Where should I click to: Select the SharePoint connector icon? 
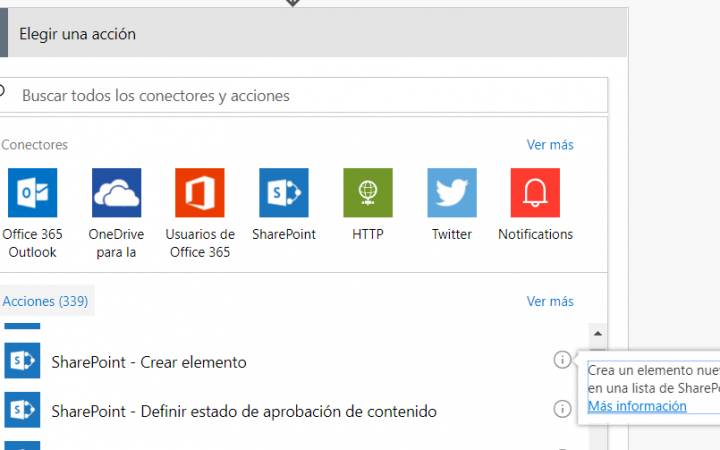(x=284, y=192)
